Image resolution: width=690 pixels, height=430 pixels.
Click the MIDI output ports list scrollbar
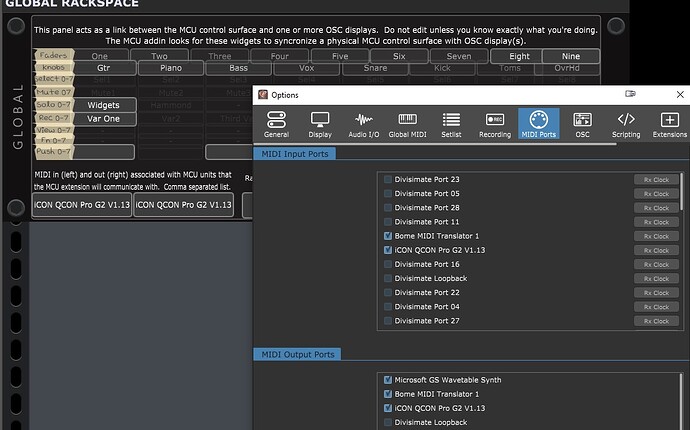click(x=682, y=401)
